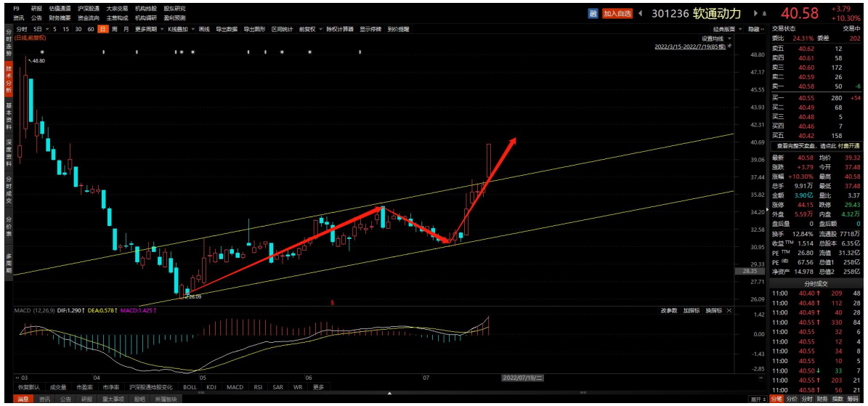Add stock via 加入自选 button

[618, 14]
